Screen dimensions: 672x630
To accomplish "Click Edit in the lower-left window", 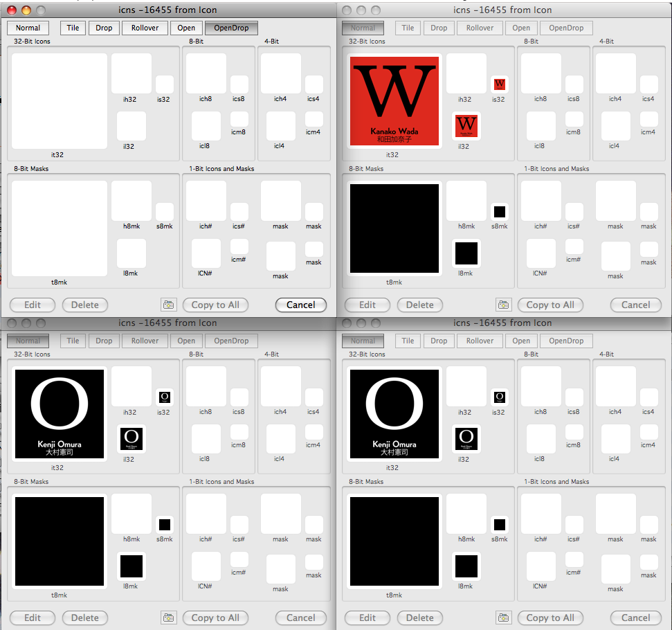I will tap(33, 618).
